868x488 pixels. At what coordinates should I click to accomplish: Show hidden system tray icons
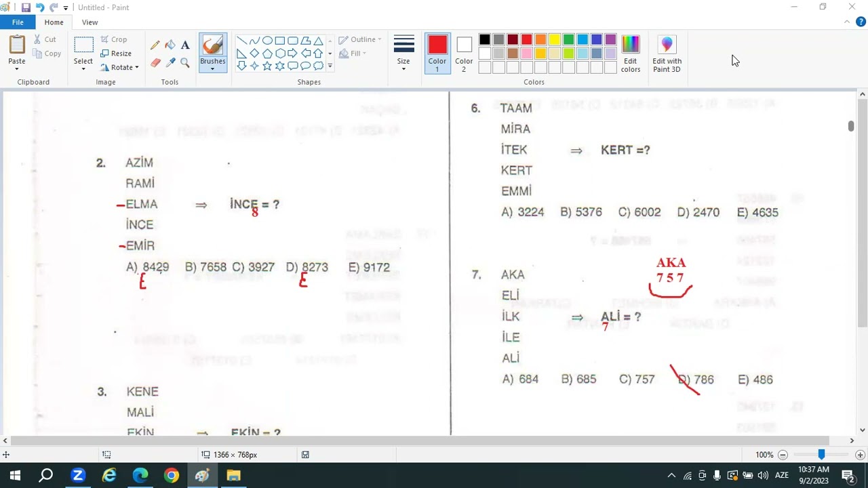(x=671, y=475)
